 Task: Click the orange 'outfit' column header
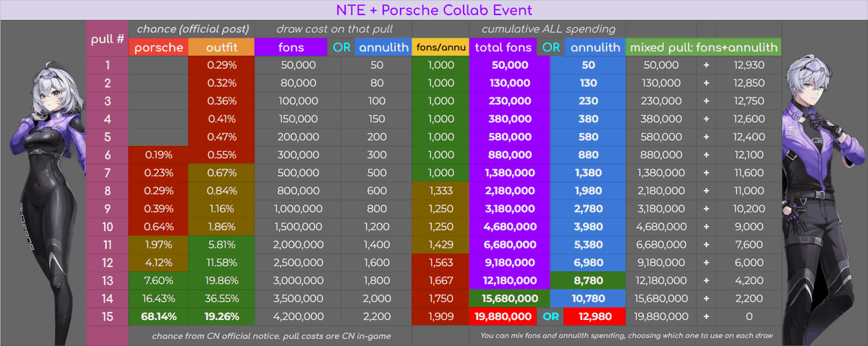(221, 48)
